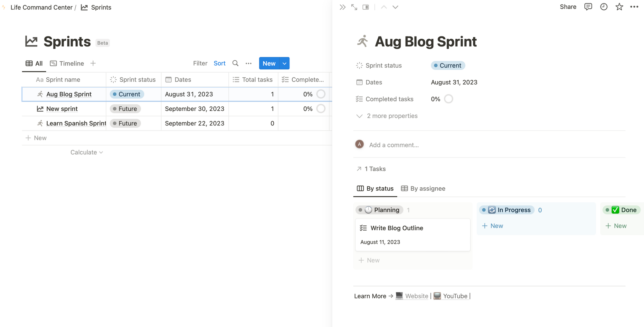This screenshot has height=327, width=644.
Task: Click the Total tasks column header
Action: [253, 80]
